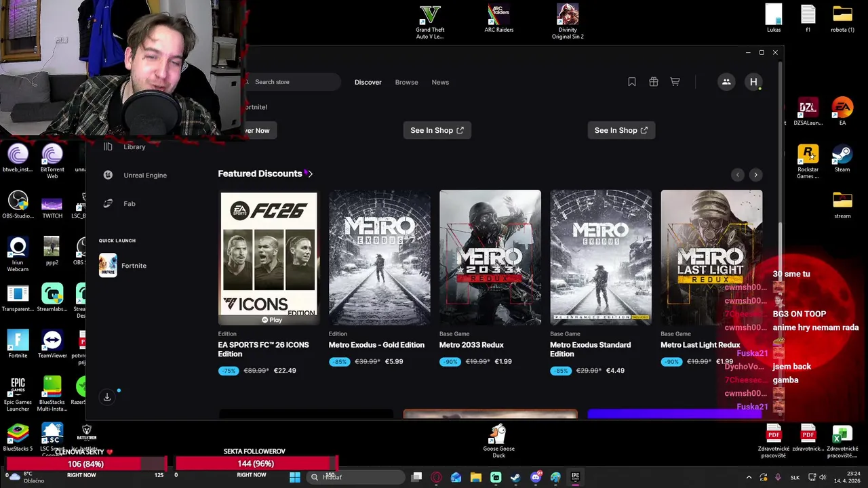The width and height of the screenshot is (868, 488).
Task: Select the DZSALauncher desktop icon
Action: (808, 113)
